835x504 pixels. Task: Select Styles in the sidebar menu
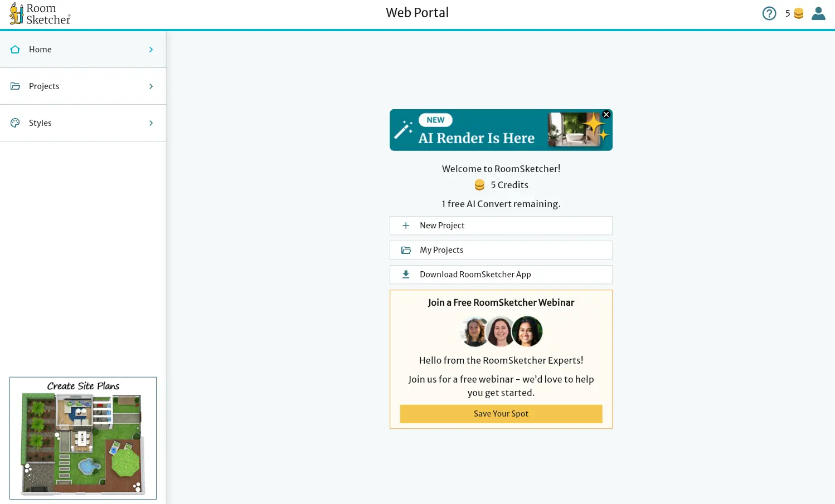83,123
